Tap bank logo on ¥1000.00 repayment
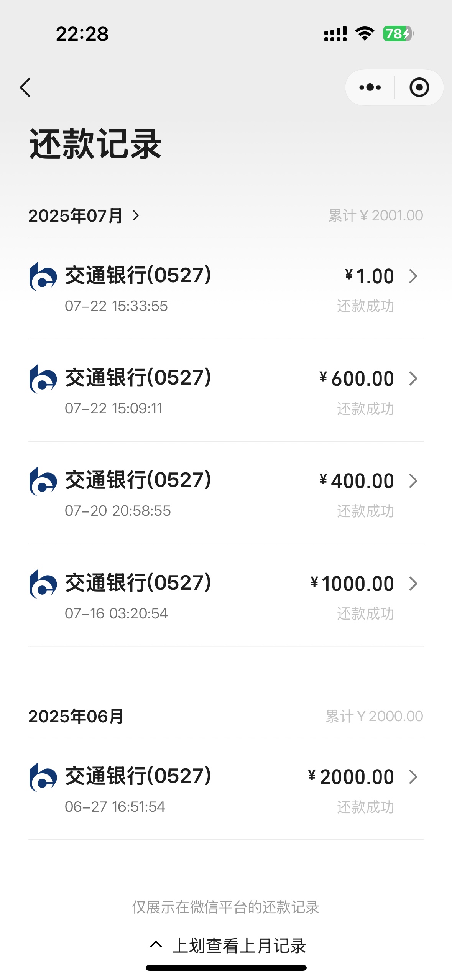 [43, 584]
